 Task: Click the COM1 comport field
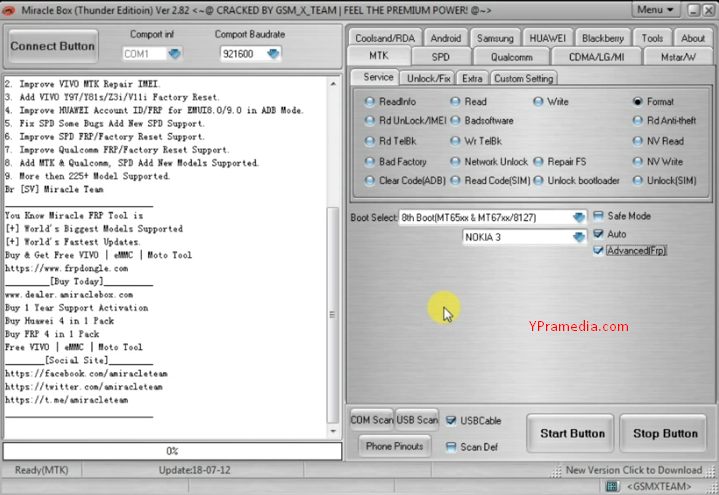pos(145,54)
